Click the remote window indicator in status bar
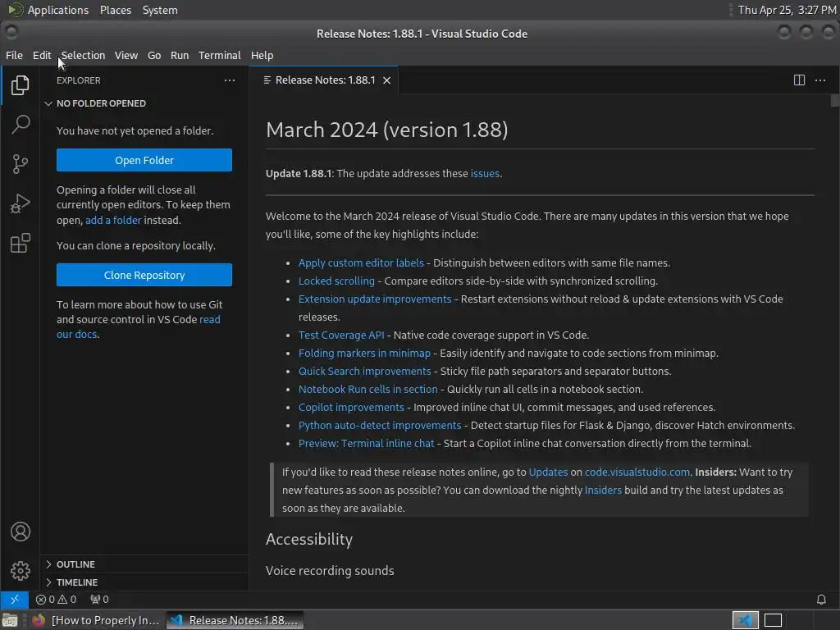 15,600
